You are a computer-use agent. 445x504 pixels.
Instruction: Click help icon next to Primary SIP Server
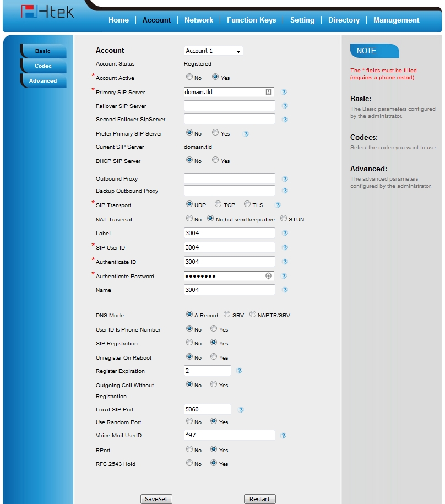tap(285, 93)
